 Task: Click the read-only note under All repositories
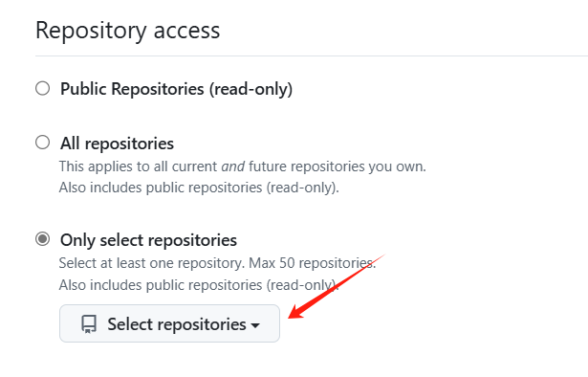[x=199, y=188]
